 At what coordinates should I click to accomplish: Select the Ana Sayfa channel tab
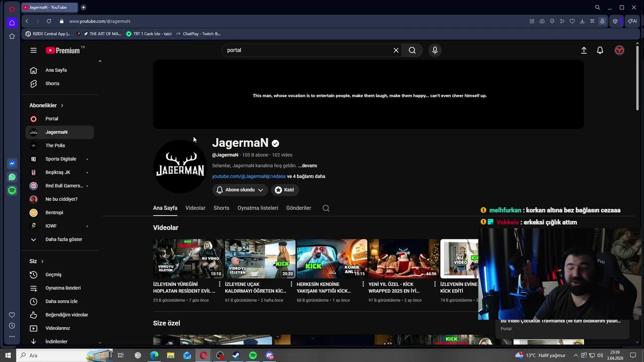tap(165, 208)
